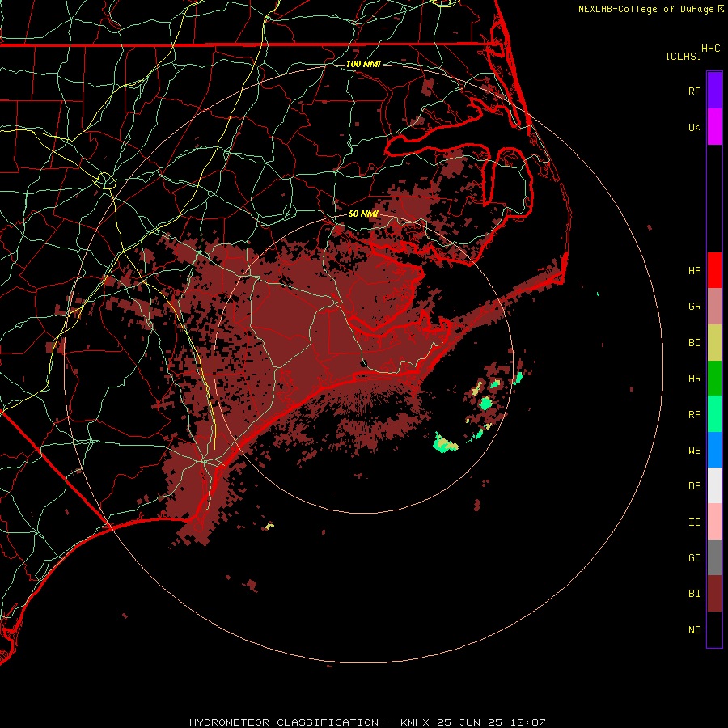Select the BD yellow legend swatch
Image resolution: width=728 pixels, height=728 pixels.
click(714, 343)
